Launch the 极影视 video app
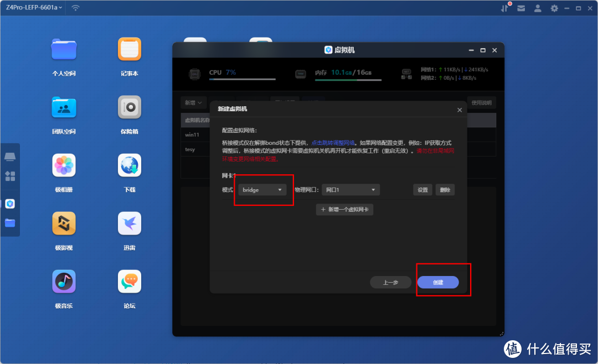The height and width of the screenshot is (364, 598). [64, 223]
